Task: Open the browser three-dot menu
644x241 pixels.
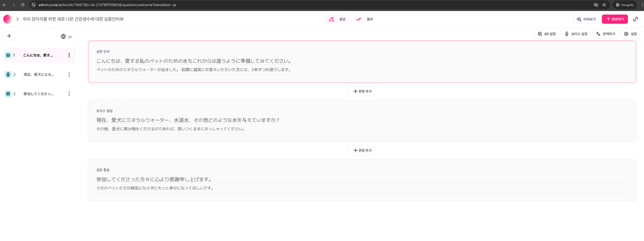Action: (642, 5)
